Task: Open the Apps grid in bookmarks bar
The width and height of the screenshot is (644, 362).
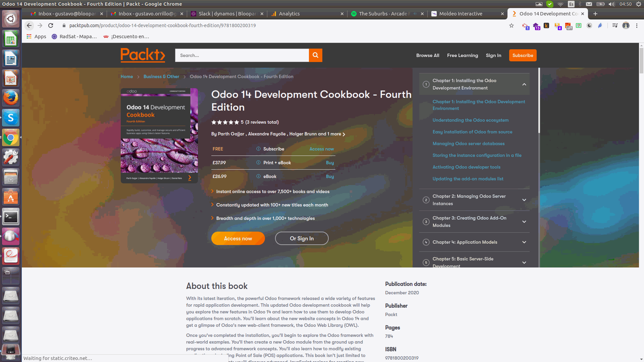Action: pyautogui.click(x=36, y=37)
